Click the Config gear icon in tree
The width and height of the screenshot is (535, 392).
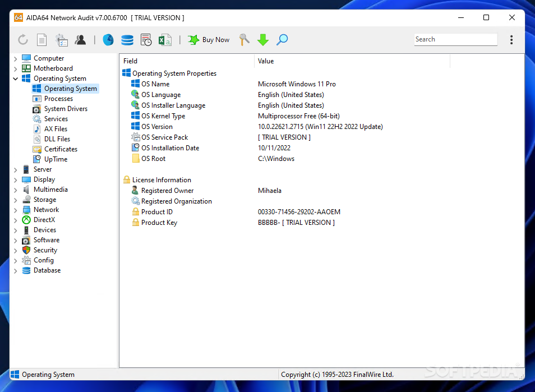pyautogui.click(x=26, y=260)
